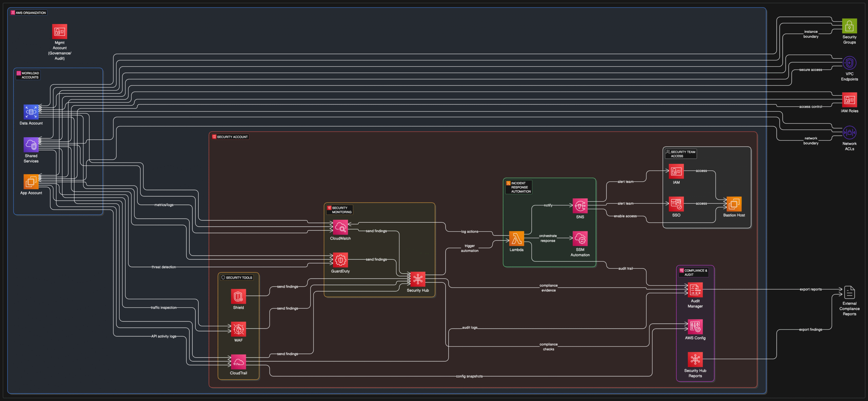Click the Bastion Host icon

coord(734,204)
